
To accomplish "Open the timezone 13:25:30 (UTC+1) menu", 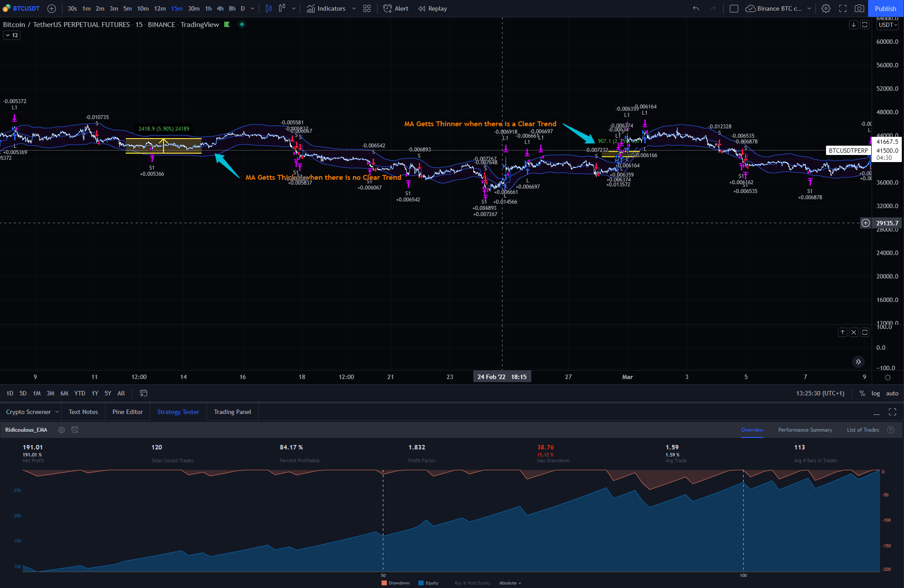I will 820,393.
